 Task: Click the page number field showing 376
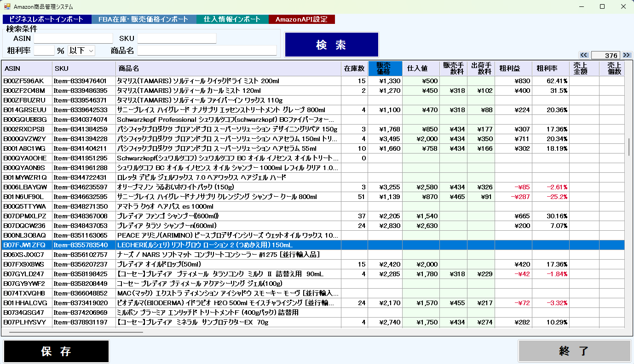pyautogui.click(x=605, y=55)
